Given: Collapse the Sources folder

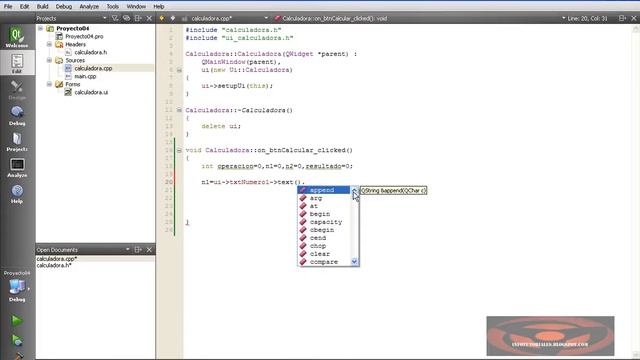Looking at the screenshot, I should pos(49,60).
